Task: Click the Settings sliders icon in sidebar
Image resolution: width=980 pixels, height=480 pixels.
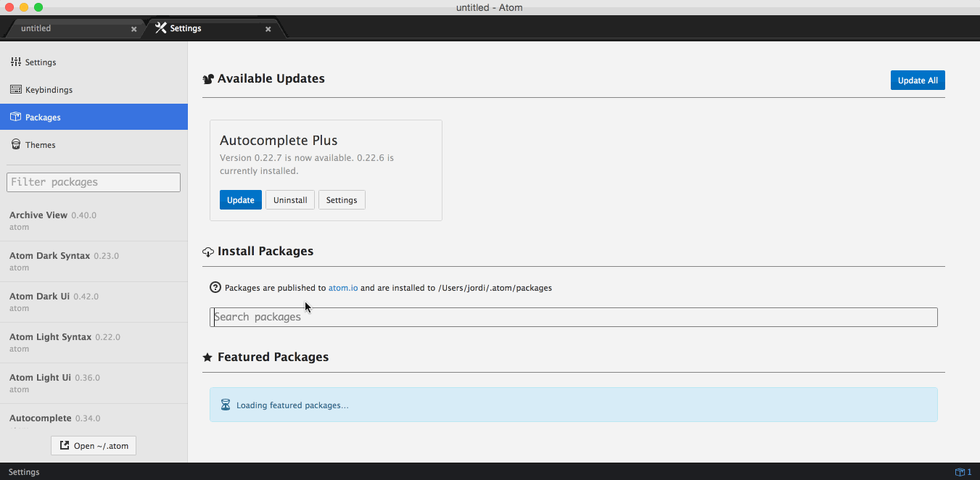Action: (16, 62)
